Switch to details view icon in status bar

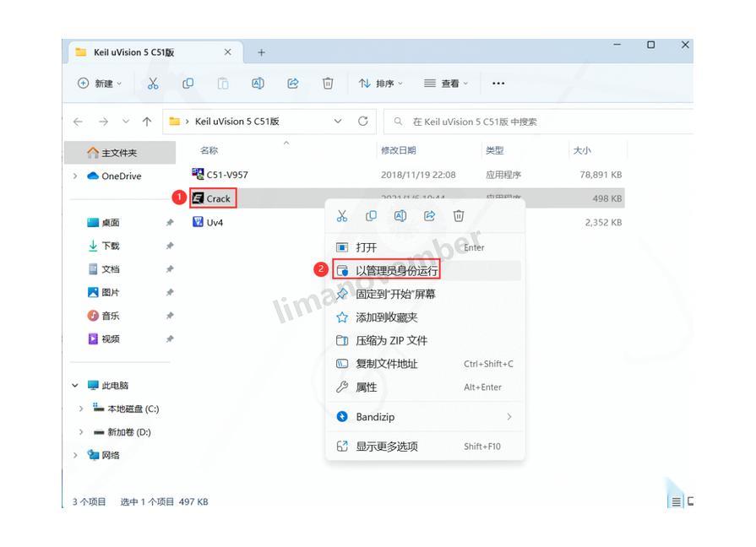coord(677,502)
